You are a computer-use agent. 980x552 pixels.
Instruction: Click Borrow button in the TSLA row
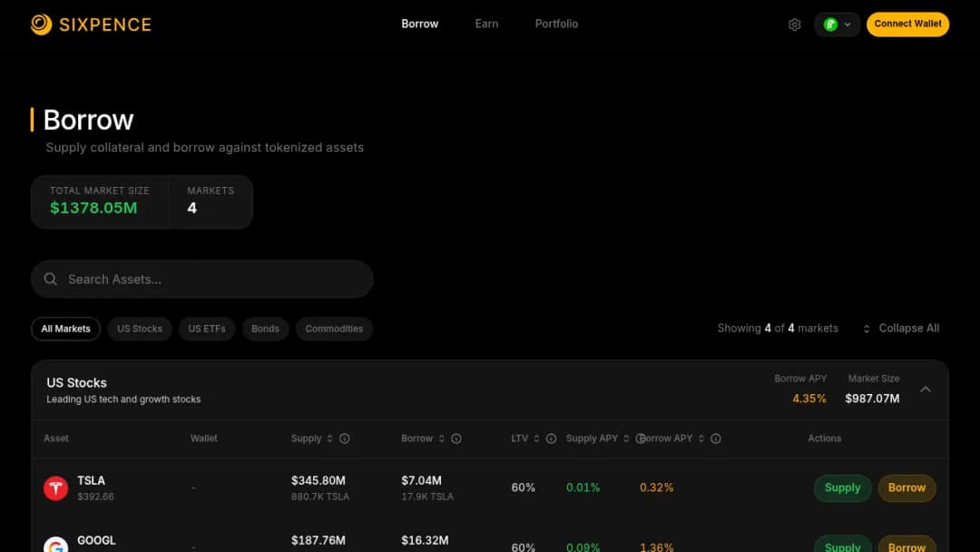coord(906,488)
